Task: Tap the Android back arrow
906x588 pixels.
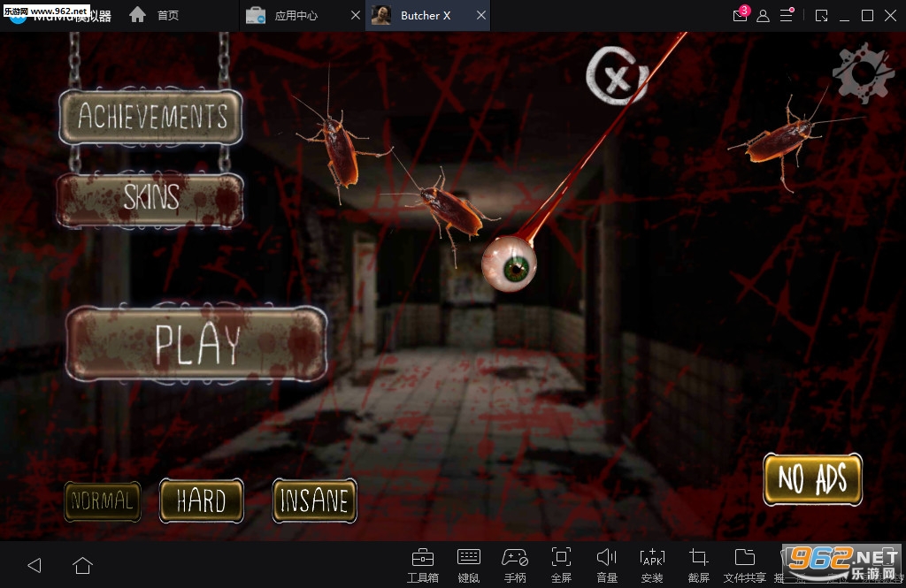Action: click(35, 565)
